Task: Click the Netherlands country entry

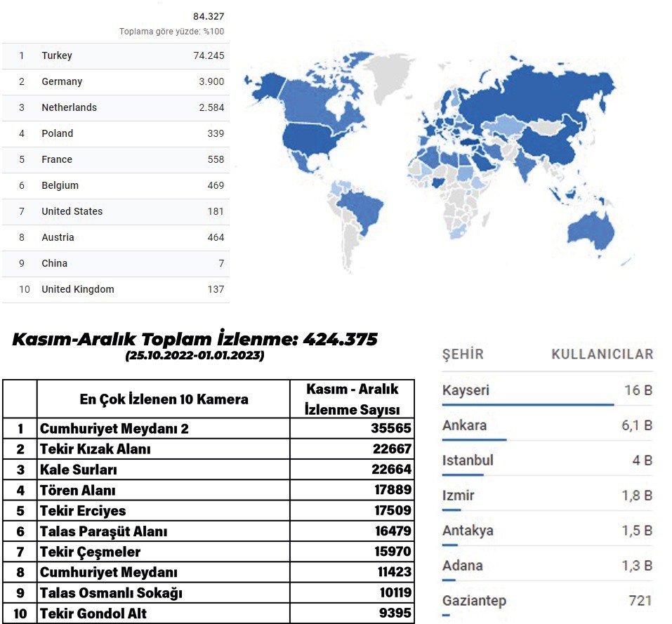Action: pos(116,108)
